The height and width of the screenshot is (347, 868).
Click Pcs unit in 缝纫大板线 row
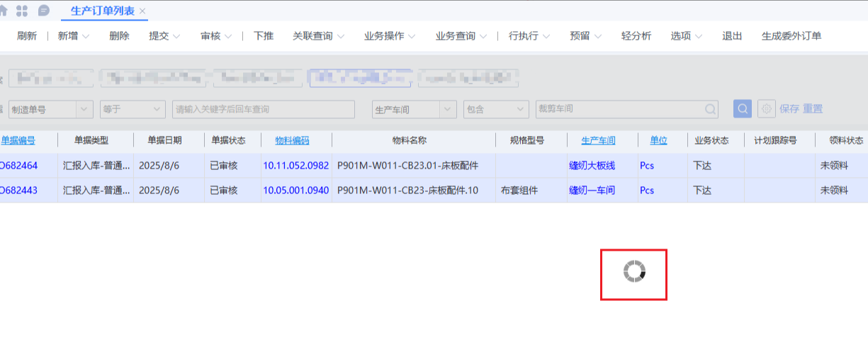pyautogui.click(x=647, y=166)
